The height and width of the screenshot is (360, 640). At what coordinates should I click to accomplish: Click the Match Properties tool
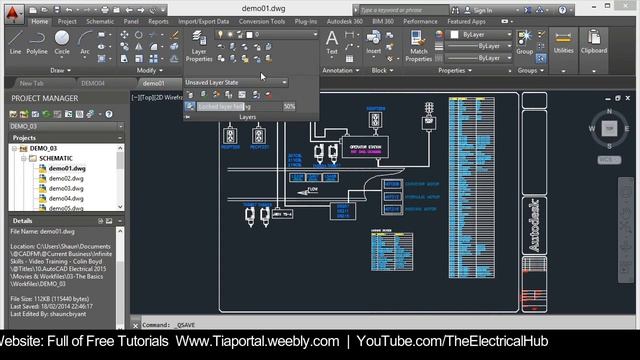click(418, 46)
